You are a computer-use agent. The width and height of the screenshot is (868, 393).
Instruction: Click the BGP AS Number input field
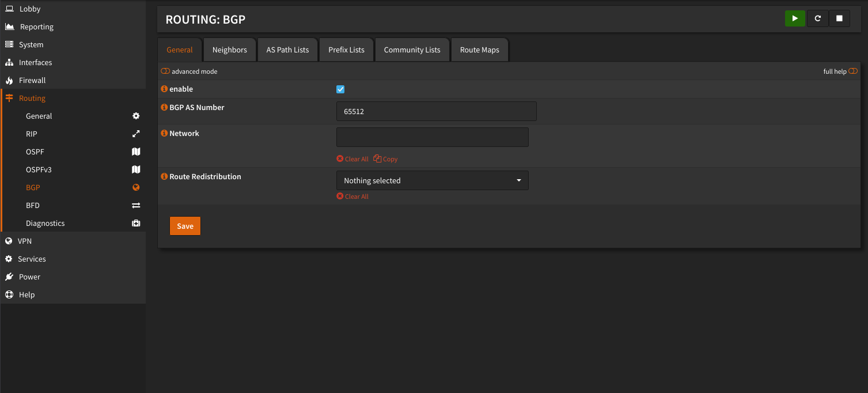point(436,111)
